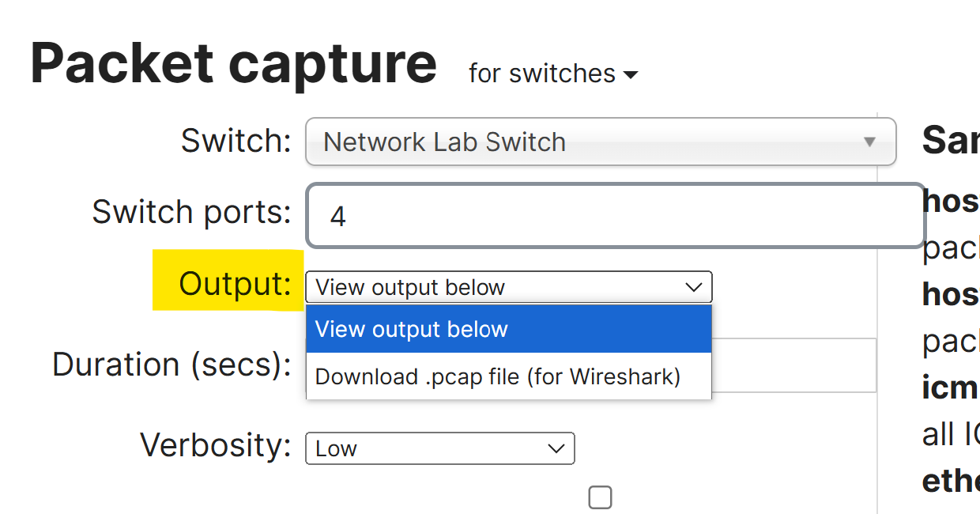Click the gray triangle arrow in the Switch selector
The width and height of the screenshot is (980, 514).
[869, 142]
